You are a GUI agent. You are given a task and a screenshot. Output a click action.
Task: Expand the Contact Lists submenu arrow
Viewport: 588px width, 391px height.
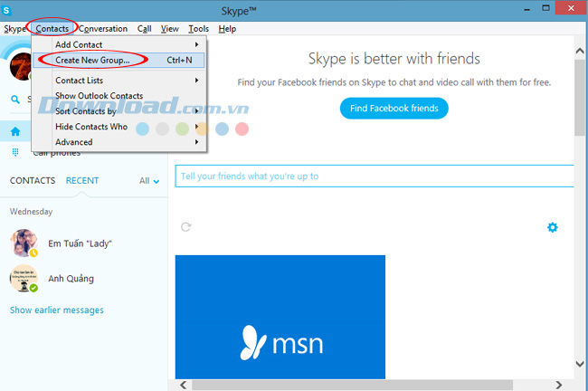(196, 80)
